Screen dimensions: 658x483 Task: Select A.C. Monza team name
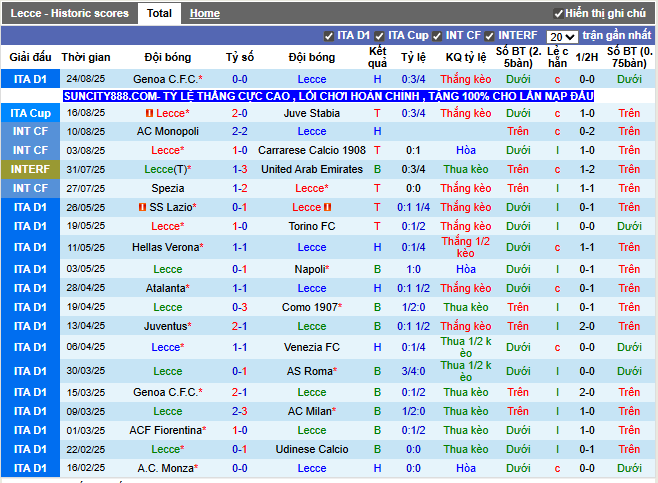point(165,468)
